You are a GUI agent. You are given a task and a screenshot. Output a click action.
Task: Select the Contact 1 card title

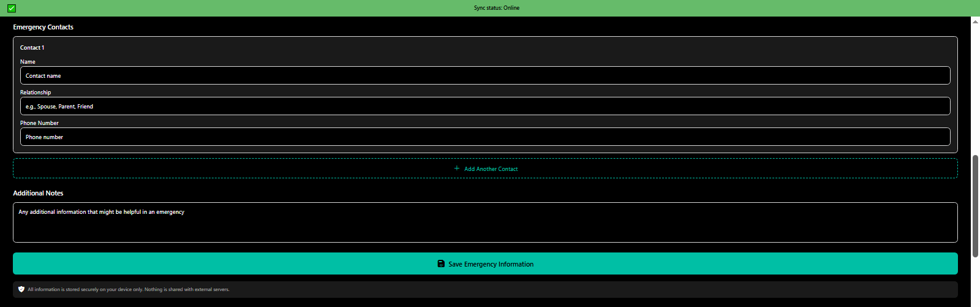click(32, 48)
